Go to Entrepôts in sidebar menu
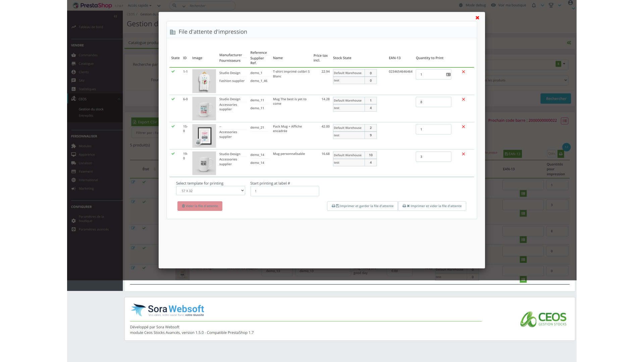This screenshot has width=644, height=362. pyautogui.click(x=86, y=116)
